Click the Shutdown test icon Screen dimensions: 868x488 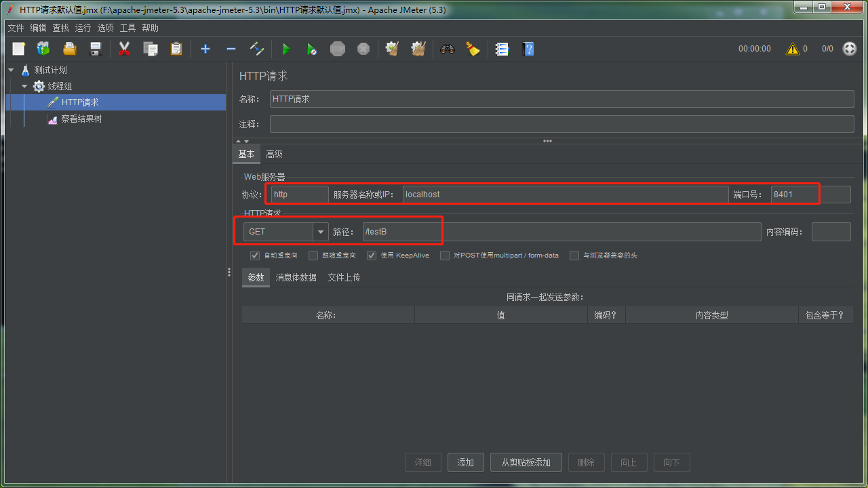tap(363, 49)
